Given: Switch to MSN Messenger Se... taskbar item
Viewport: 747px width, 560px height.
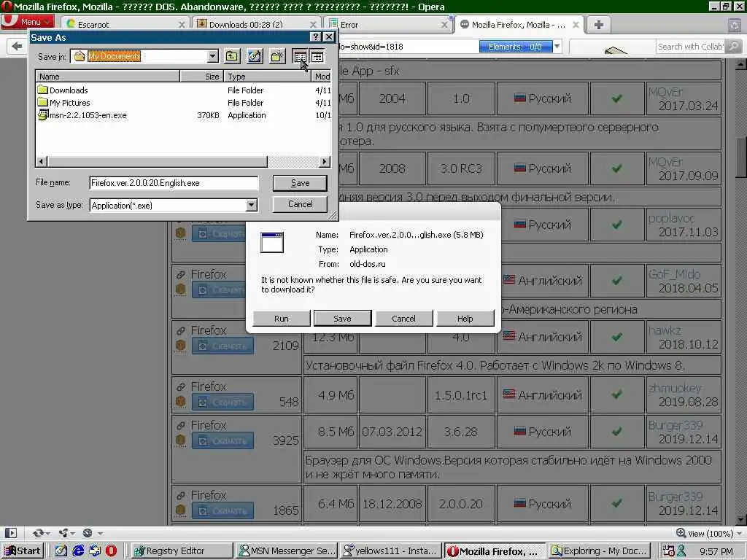Looking at the screenshot, I should point(287,551).
